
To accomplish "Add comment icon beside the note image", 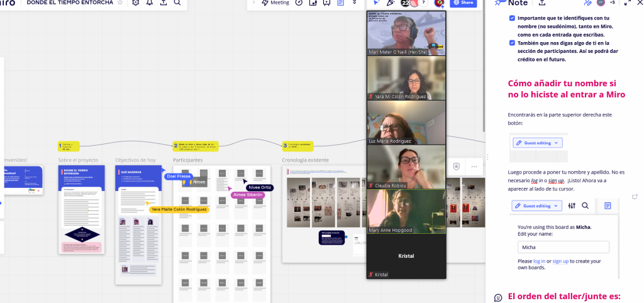I will coord(635,197).
